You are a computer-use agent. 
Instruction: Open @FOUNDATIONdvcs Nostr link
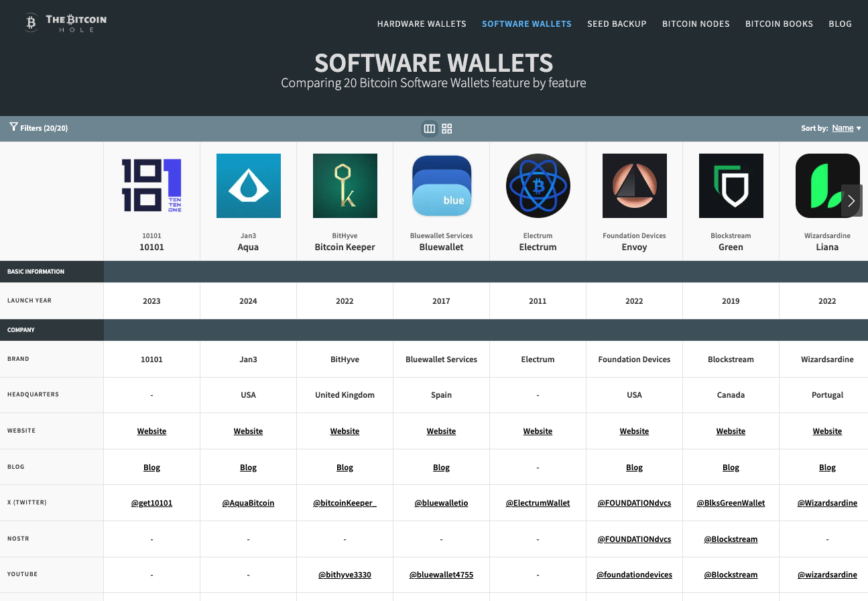pyautogui.click(x=635, y=539)
